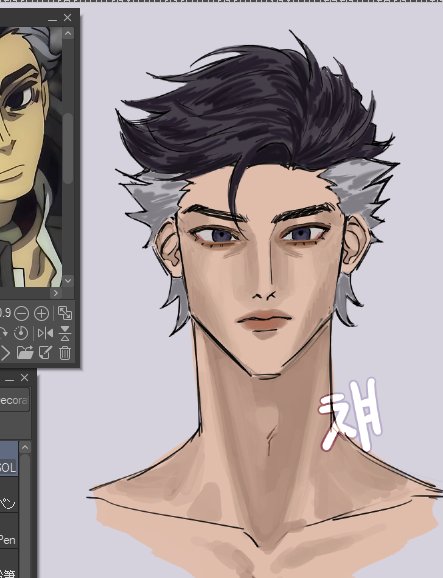Image resolution: width=443 pixels, height=578 pixels.
Task: Close the Sub Tool panel
Action: tap(24, 378)
